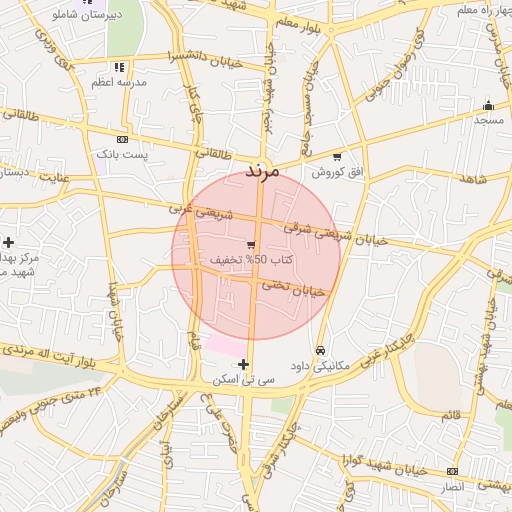Select the mosque icon above مسجد
This screenshot has height=512, width=512.
pyautogui.click(x=488, y=106)
